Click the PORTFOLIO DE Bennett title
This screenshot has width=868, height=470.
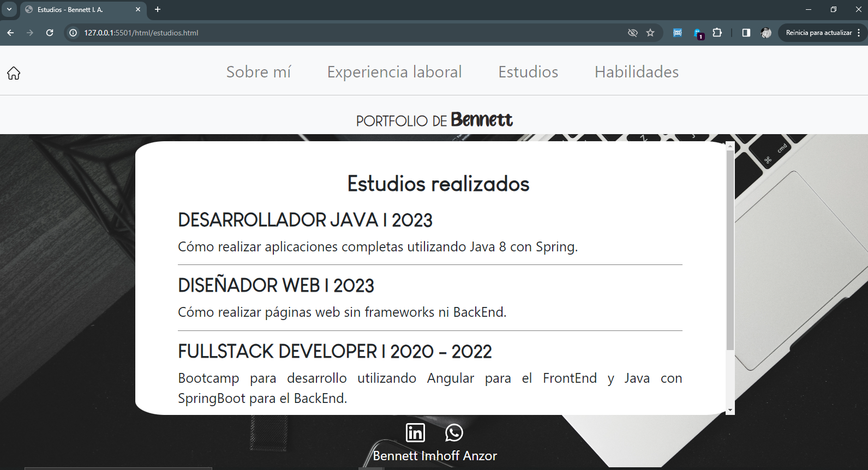[x=434, y=120]
